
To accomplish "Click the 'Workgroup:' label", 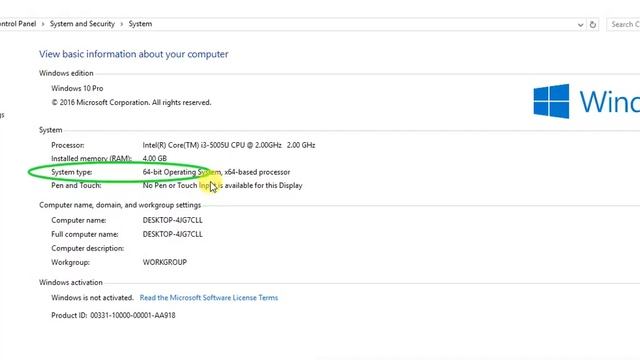I will [x=70, y=262].
